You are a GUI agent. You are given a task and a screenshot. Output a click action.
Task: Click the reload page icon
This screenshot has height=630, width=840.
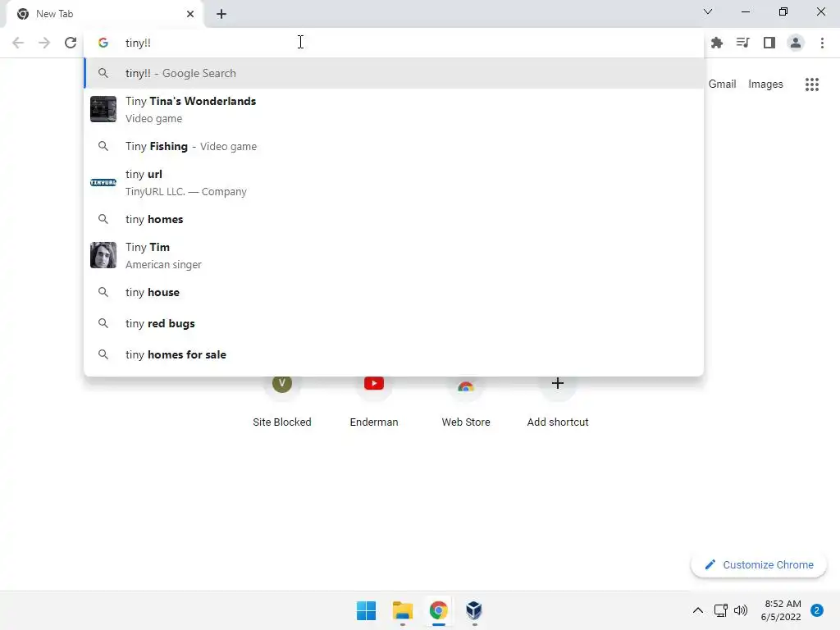point(71,43)
